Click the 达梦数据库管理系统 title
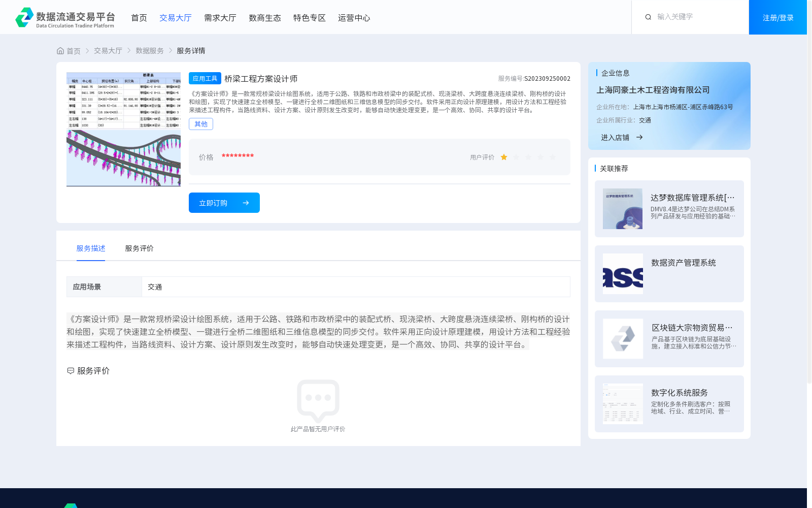 click(x=693, y=198)
